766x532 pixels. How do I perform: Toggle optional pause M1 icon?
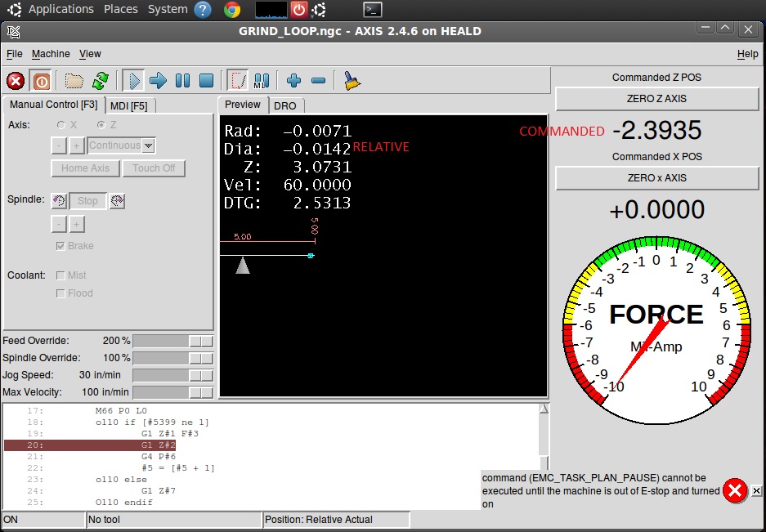point(262,81)
